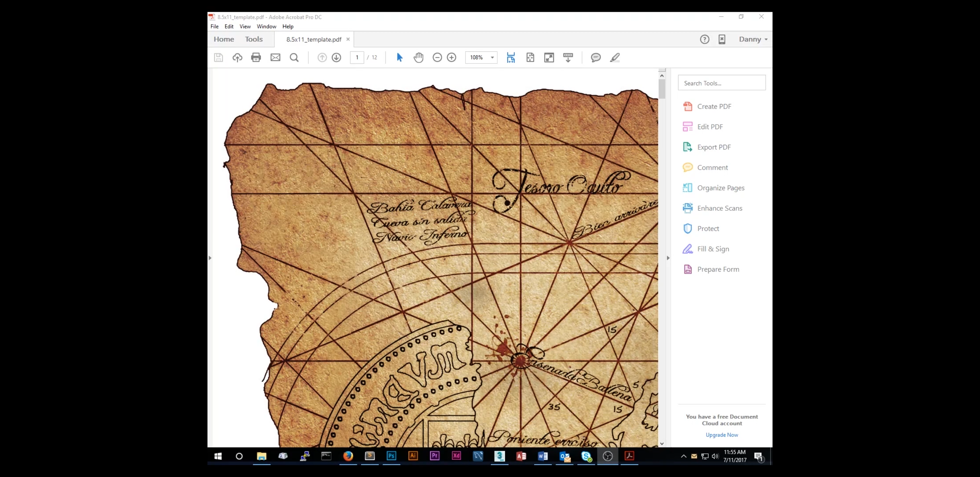Open the Fill & Sign tool
Screen dimensions: 980x477
pyautogui.click(x=712, y=248)
